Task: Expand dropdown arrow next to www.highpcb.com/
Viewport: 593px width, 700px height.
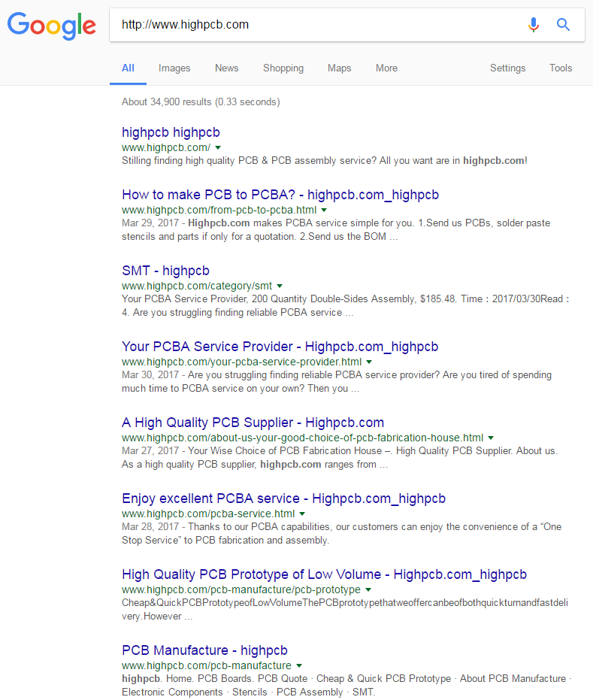Action: [218, 148]
